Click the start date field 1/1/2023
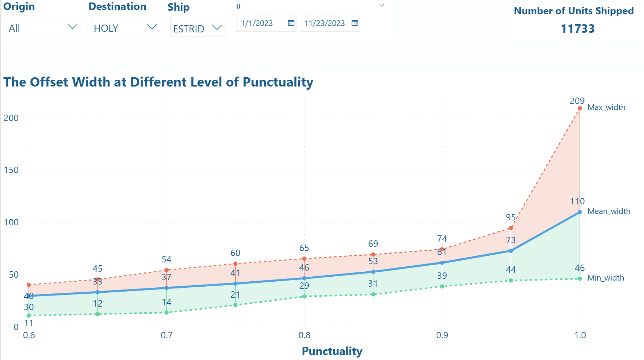Image resolution: width=644 pixels, height=360 pixels. click(x=257, y=23)
